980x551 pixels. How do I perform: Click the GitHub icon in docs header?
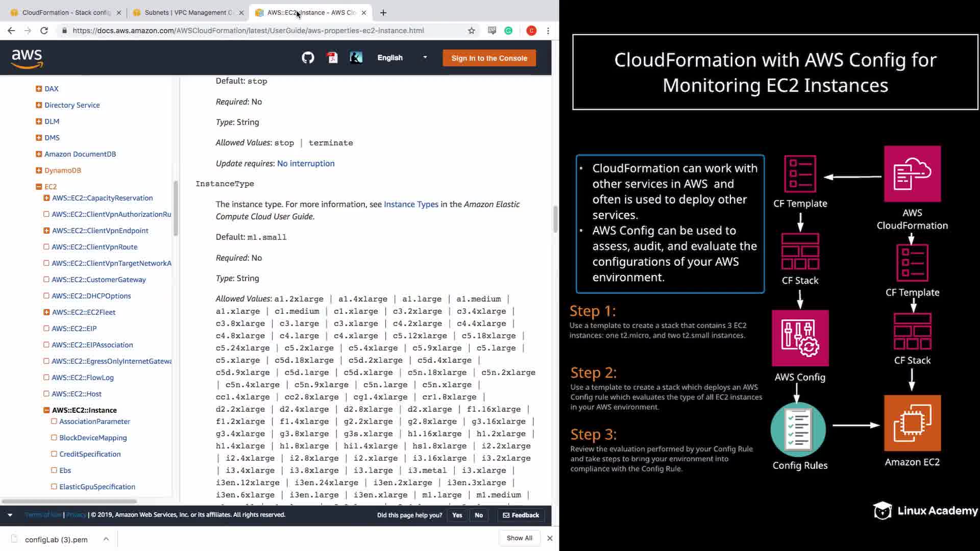tap(308, 58)
